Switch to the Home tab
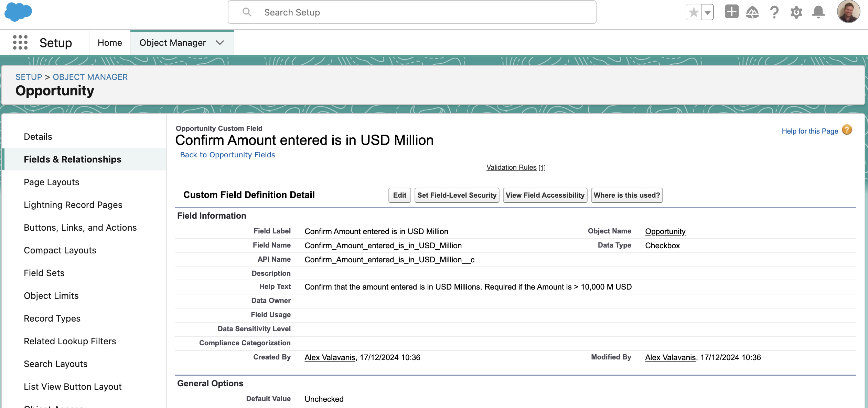The height and width of the screenshot is (408, 868). pos(109,42)
